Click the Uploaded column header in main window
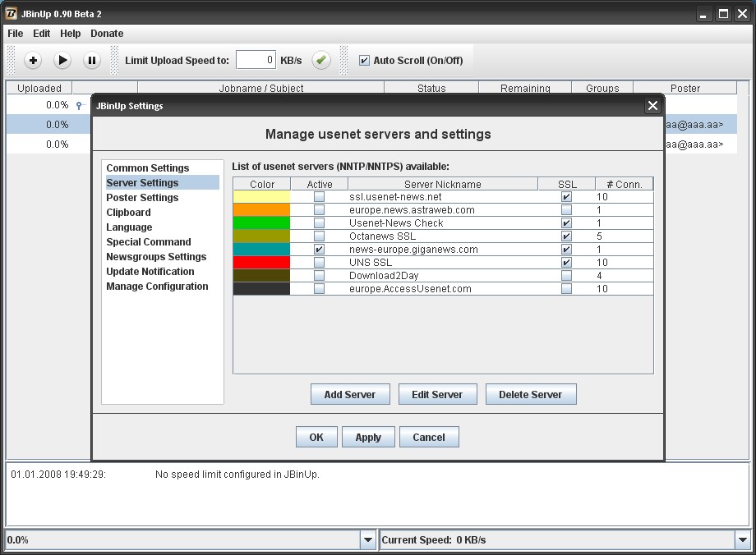Viewport: 756px width, 555px height. click(x=39, y=88)
